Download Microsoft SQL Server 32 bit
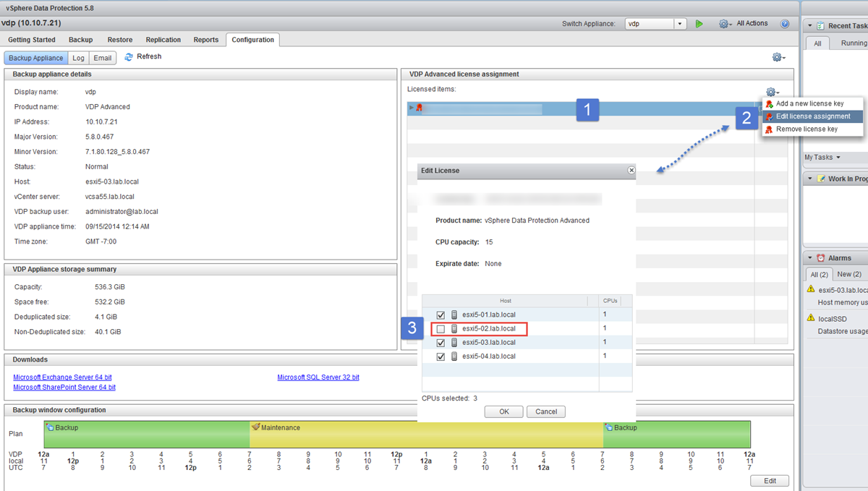This screenshot has width=868, height=491. point(318,377)
